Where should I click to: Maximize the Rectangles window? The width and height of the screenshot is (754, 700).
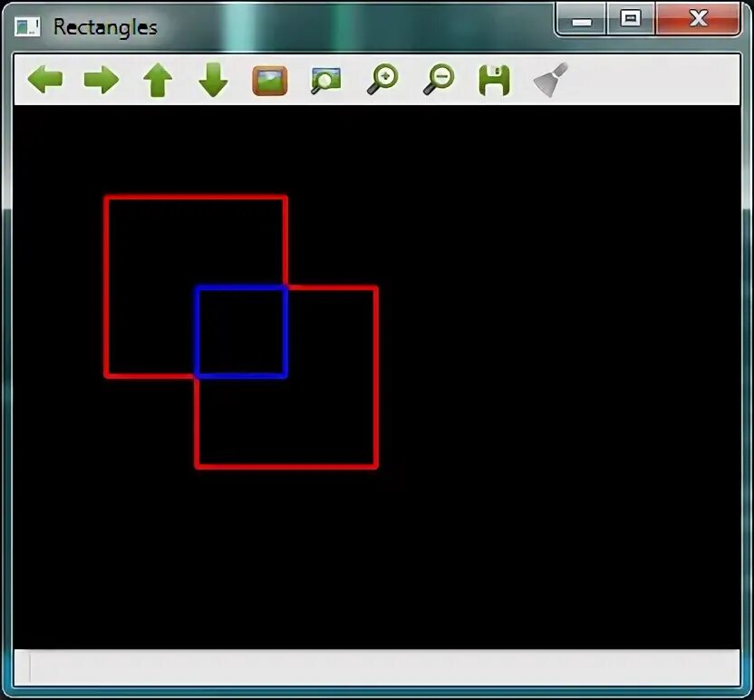point(631,19)
